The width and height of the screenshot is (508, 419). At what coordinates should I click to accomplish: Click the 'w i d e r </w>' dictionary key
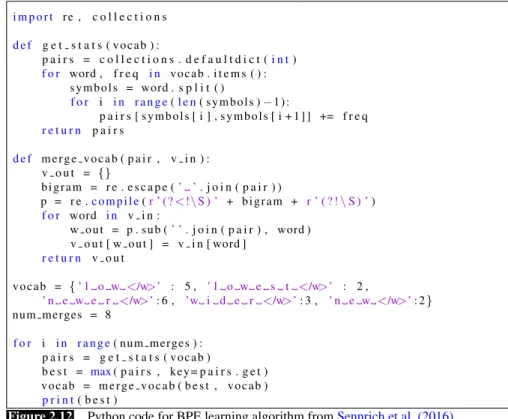tap(242, 301)
